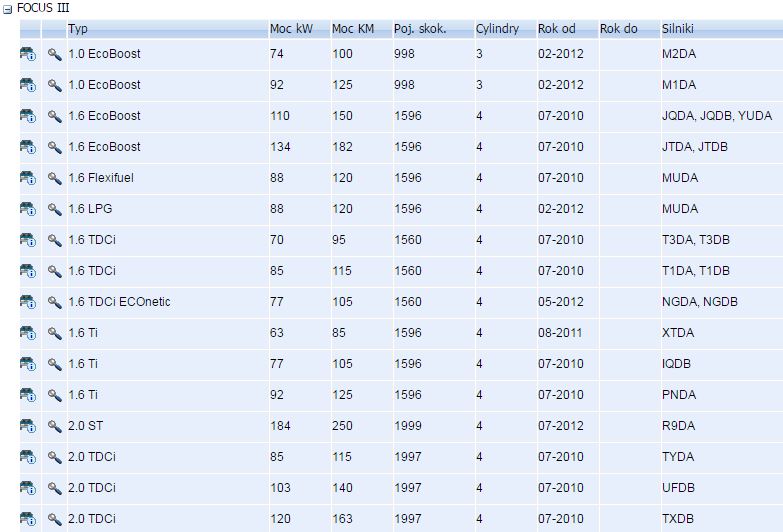This screenshot has height=532, width=783.
Task: Select the 2.0 ST type entry
Action: pos(85,426)
